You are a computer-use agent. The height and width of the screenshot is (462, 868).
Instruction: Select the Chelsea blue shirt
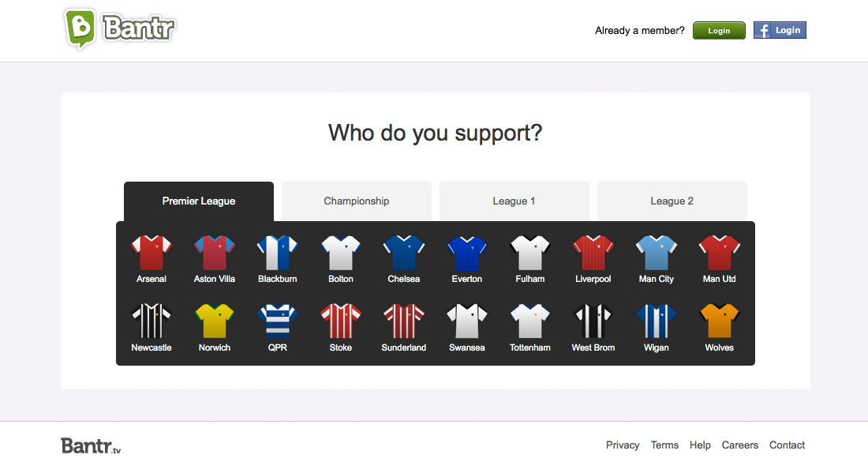[403, 253]
